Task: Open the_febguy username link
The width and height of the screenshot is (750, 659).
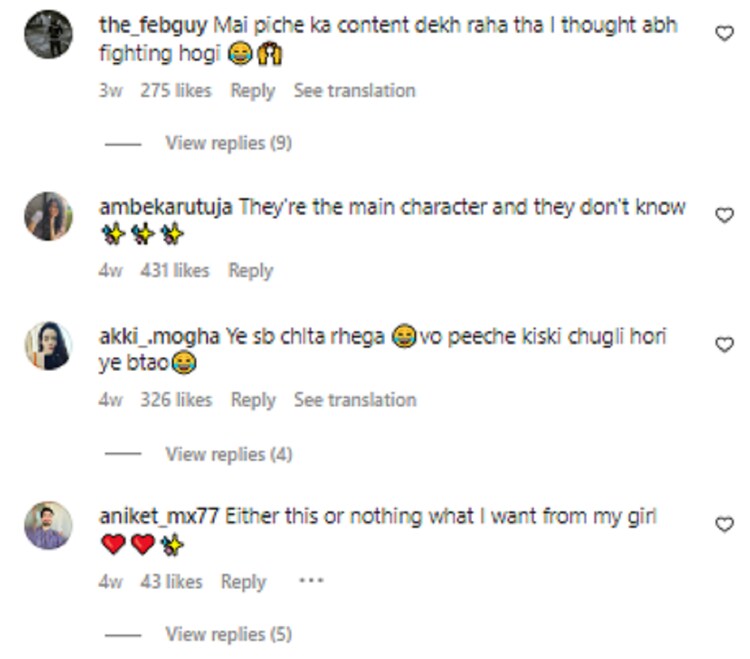Action: [153, 25]
